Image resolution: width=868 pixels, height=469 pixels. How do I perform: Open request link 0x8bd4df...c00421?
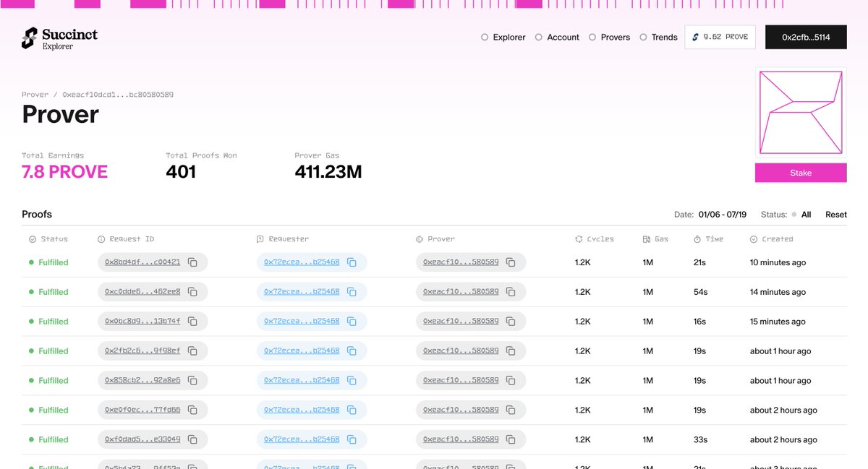142,262
